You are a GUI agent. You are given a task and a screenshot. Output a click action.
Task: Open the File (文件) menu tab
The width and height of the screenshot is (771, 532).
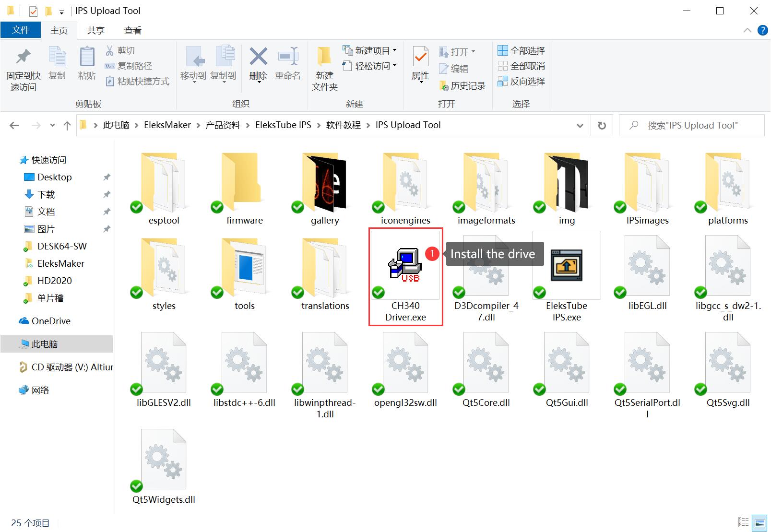click(21, 30)
